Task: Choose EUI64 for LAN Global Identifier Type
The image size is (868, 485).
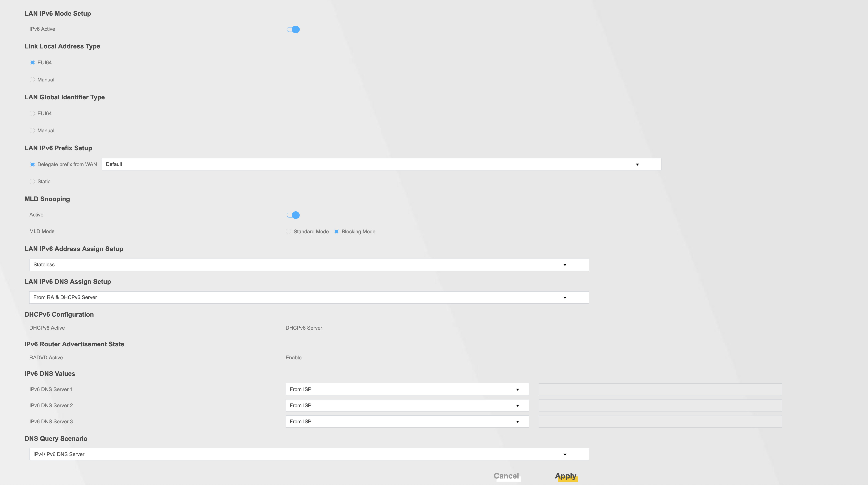Action: coord(32,113)
